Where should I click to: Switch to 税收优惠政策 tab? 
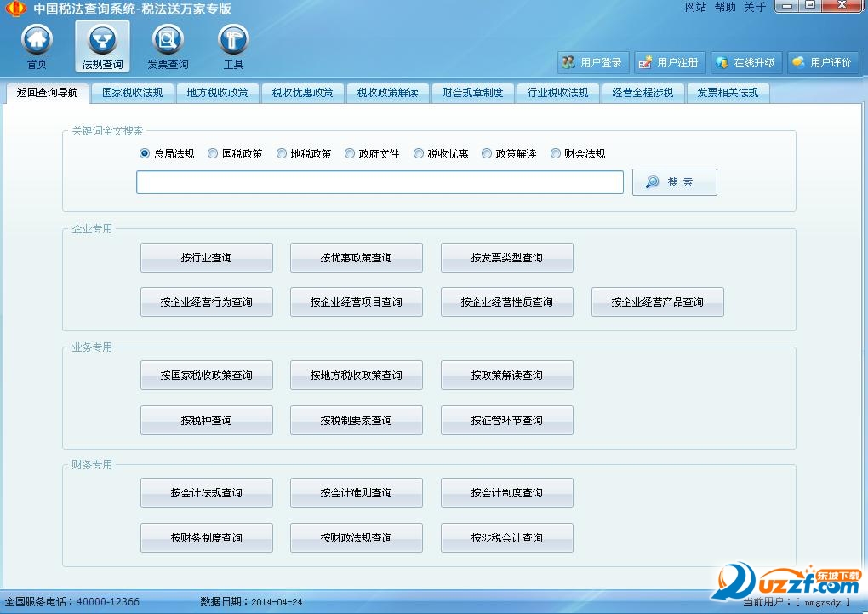pyautogui.click(x=303, y=93)
